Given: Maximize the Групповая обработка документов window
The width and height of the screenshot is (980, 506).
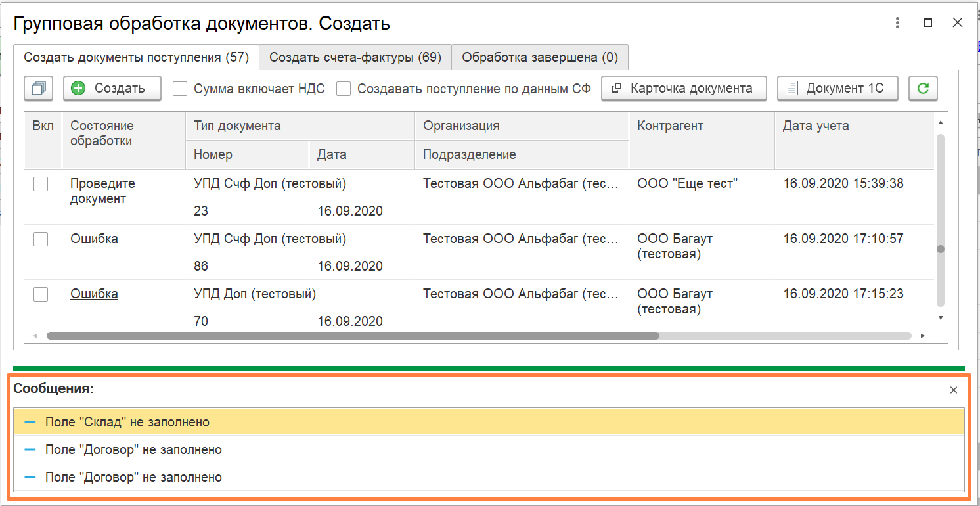Looking at the screenshot, I should 927,23.
